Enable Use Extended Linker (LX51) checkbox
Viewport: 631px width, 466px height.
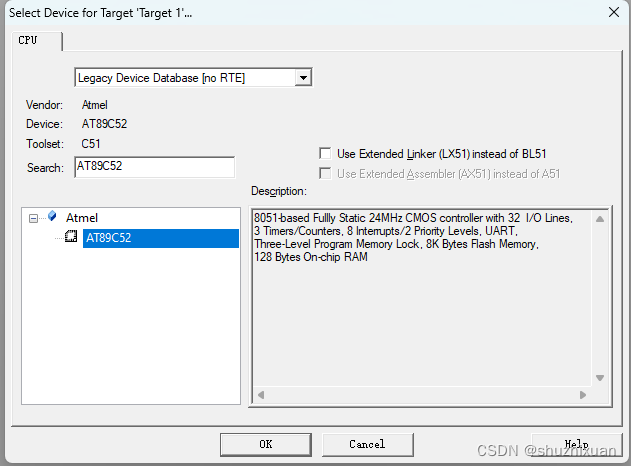tap(325, 153)
